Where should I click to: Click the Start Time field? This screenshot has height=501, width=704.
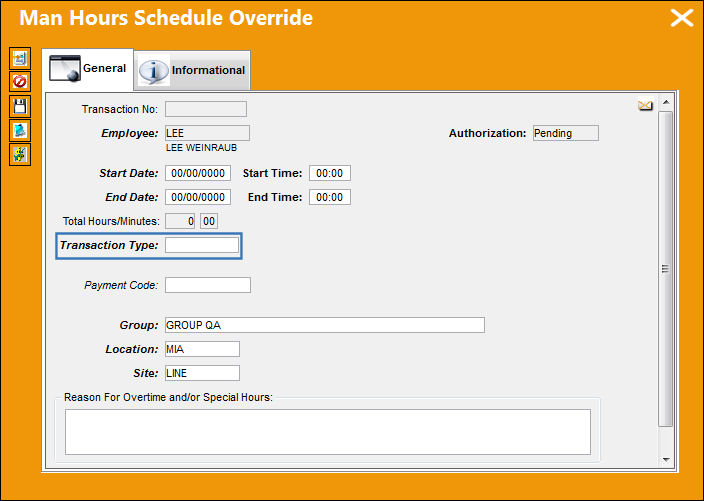point(330,173)
